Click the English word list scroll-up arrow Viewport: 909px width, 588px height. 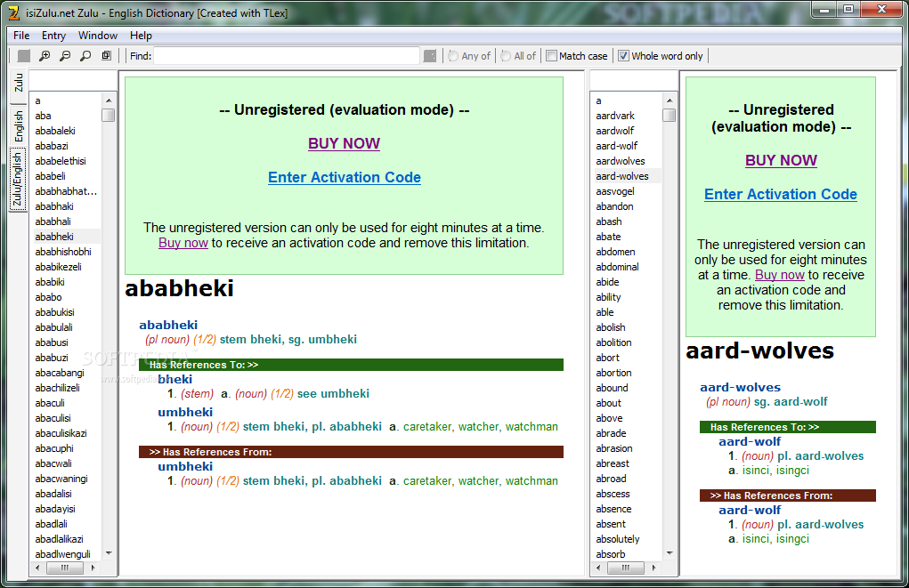coord(670,101)
